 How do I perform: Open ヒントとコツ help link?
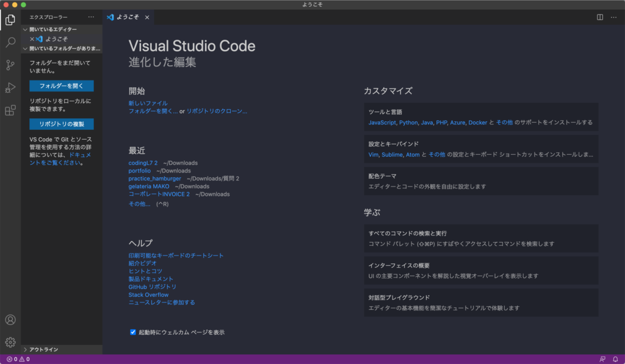(145, 271)
